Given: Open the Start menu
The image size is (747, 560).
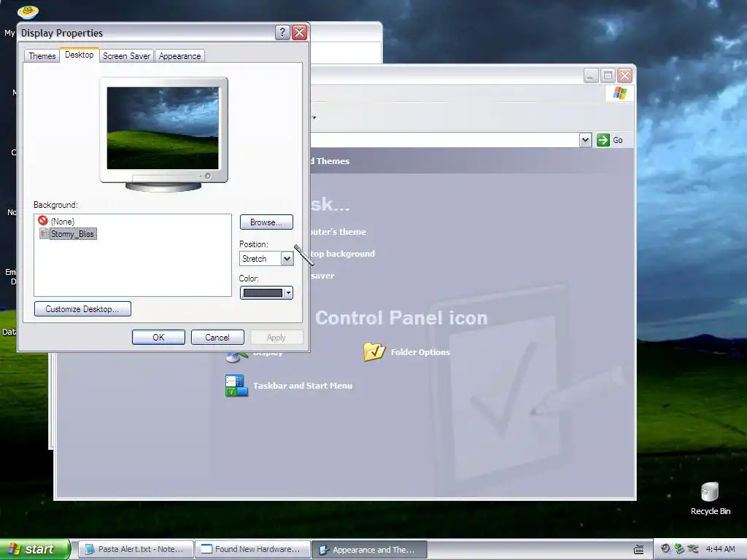Looking at the screenshot, I should (35, 549).
